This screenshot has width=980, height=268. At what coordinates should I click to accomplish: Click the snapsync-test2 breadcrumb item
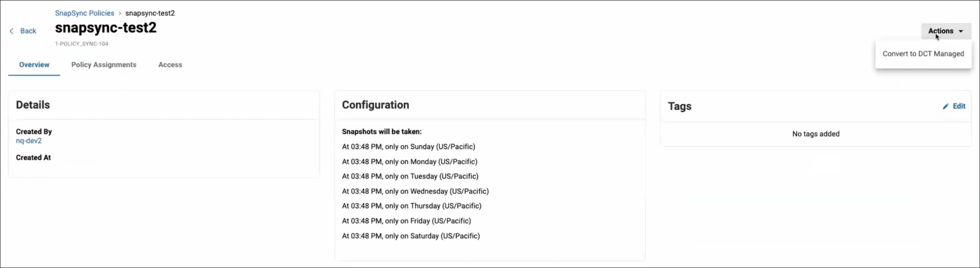150,13
